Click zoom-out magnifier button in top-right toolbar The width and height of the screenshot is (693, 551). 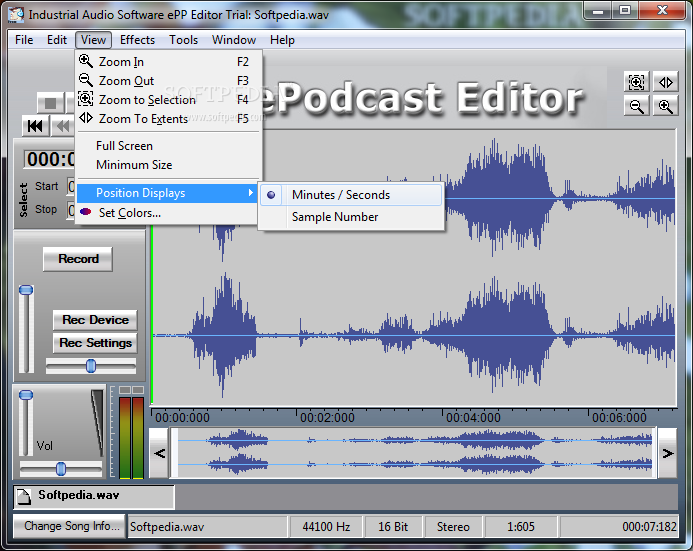[636, 106]
